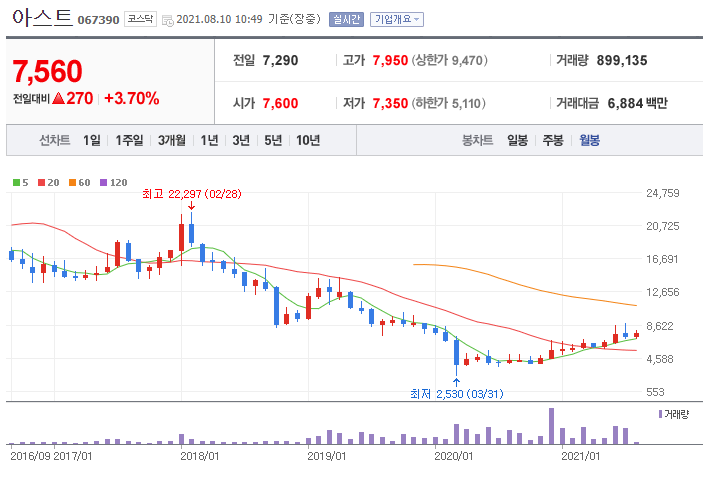Click the red 20 moving average swatch
703x479 pixels.
coord(41,183)
